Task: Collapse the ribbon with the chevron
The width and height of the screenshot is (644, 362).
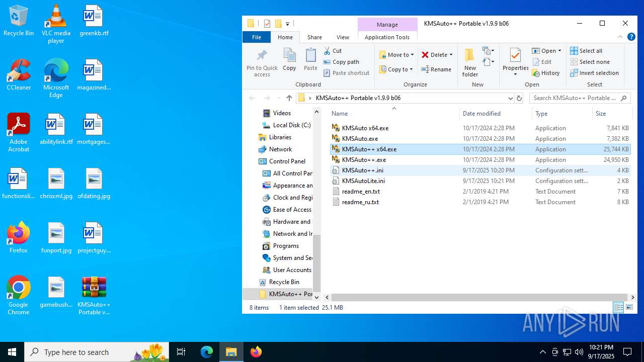Action: click(x=621, y=37)
